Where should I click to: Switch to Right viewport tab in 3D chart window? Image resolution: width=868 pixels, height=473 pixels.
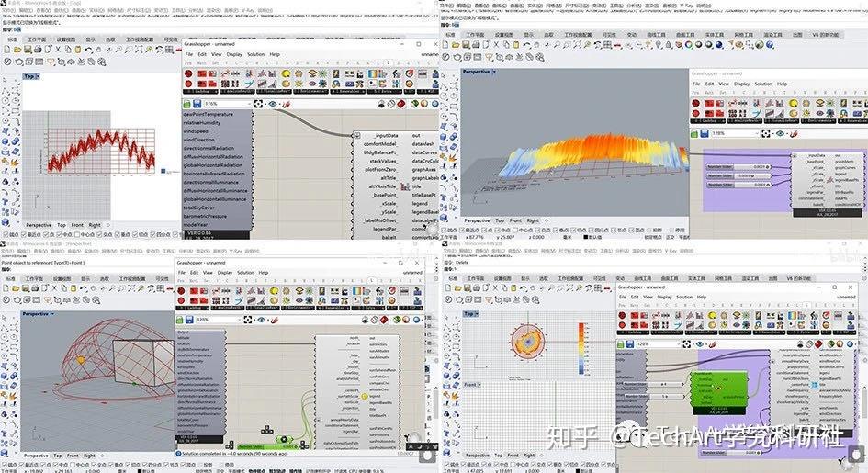[x=533, y=220]
